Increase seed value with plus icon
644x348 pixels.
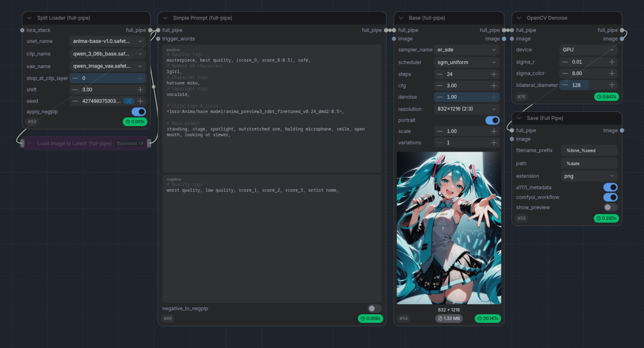(x=140, y=101)
